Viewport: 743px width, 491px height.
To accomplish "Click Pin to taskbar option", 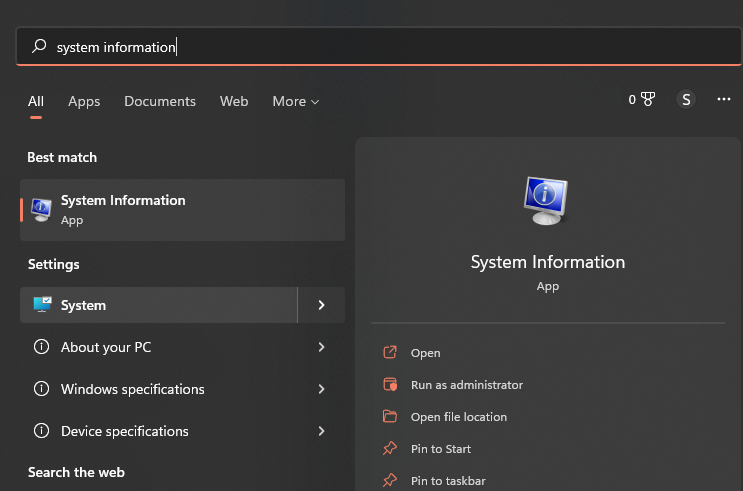I will coord(448,481).
